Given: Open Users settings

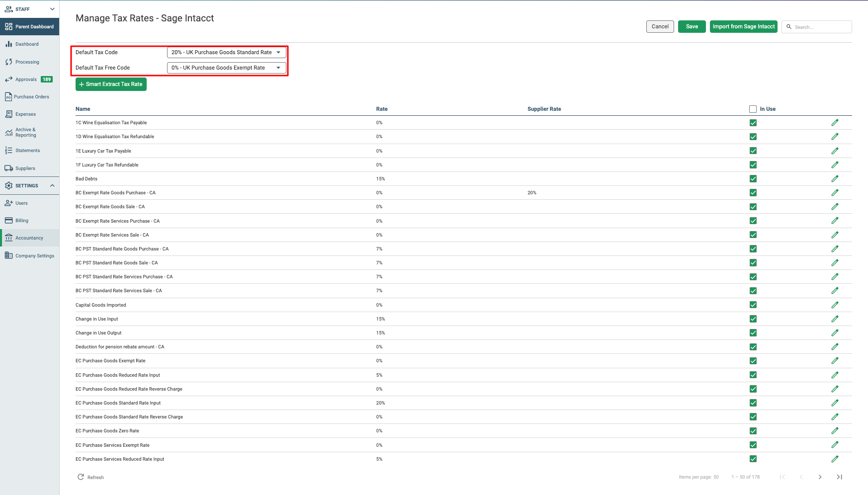Looking at the screenshot, I should pos(29,203).
